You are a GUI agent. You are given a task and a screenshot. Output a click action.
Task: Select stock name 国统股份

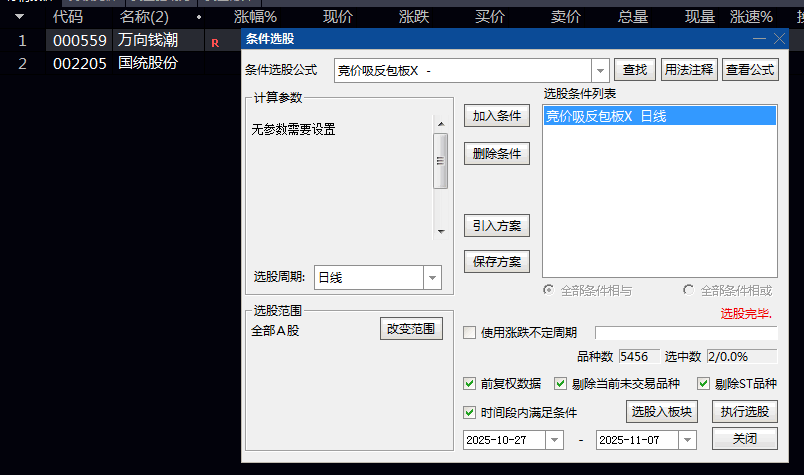coord(148,63)
